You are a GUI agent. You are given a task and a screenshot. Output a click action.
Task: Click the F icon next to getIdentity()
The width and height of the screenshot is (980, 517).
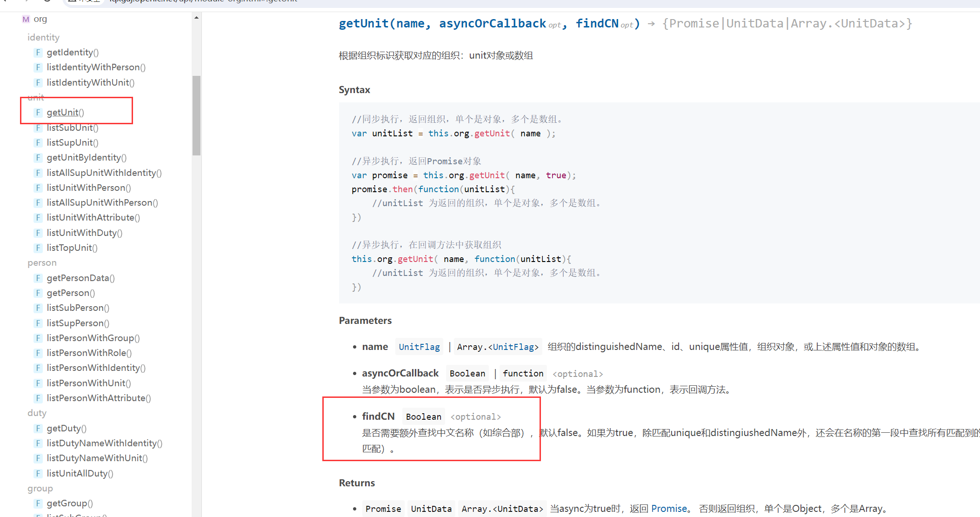pos(38,52)
